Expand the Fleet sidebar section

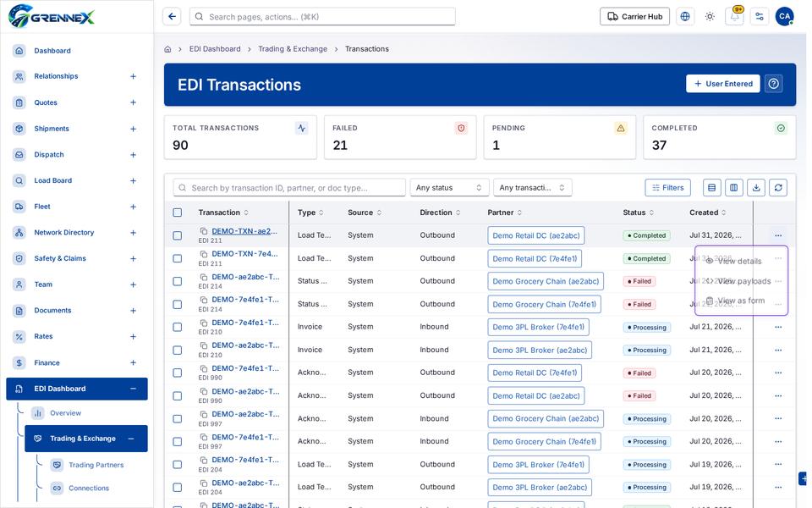[133, 207]
